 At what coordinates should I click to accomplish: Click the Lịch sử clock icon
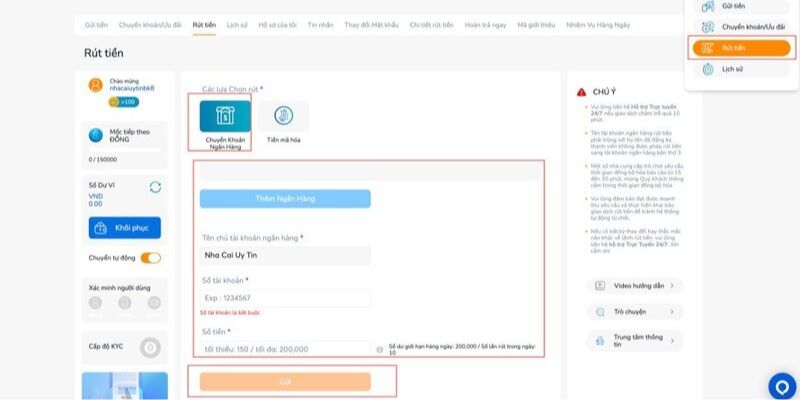tap(708, 69)
